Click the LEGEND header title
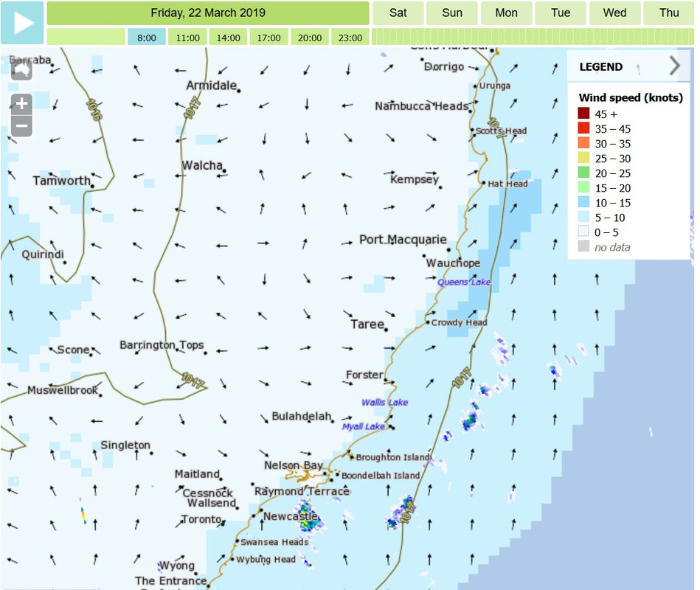The height and width of the screenshot is (590, 700). coord(601,67)
